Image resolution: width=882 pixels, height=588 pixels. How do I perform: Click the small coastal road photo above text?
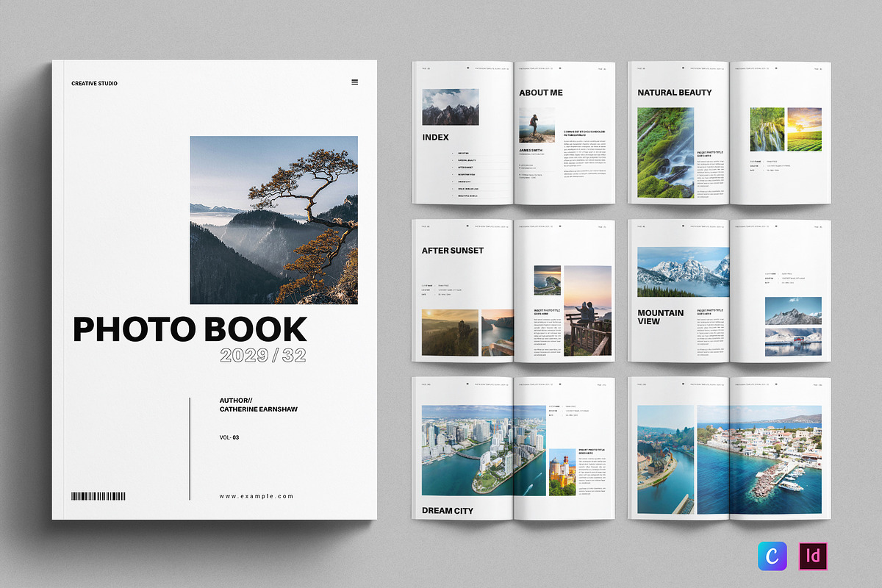click(x=548, y=280)
